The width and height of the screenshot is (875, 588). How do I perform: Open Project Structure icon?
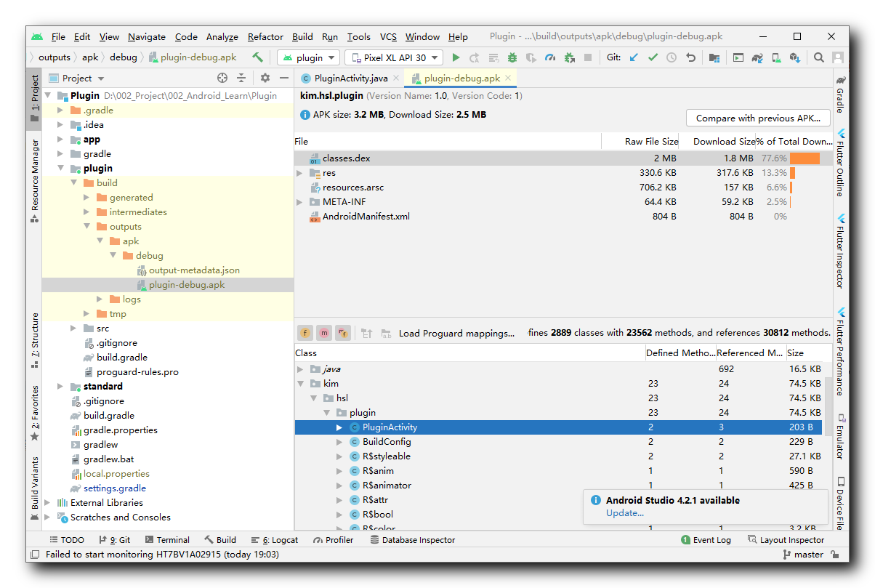714,57
